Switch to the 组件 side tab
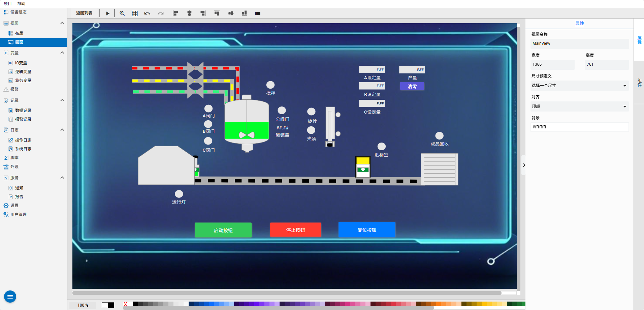 coord(639,83)
